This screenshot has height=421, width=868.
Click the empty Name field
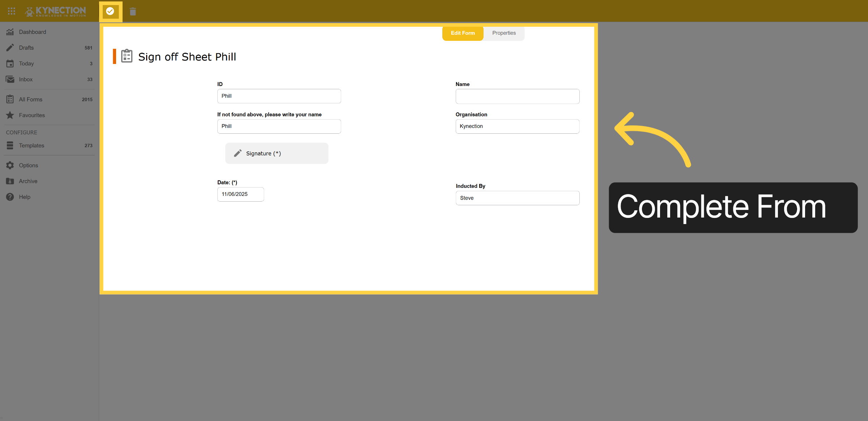click(x=518, y=96)
